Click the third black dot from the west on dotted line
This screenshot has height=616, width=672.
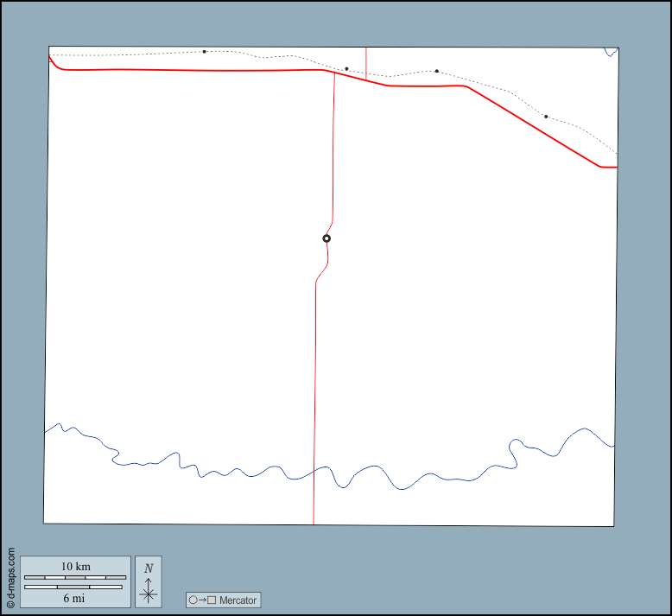point(437,71)
